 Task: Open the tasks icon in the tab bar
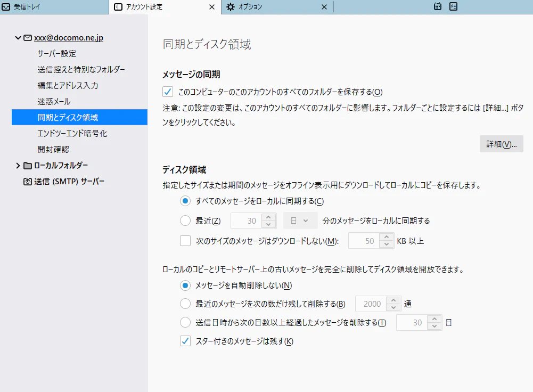tap(453, 6)
